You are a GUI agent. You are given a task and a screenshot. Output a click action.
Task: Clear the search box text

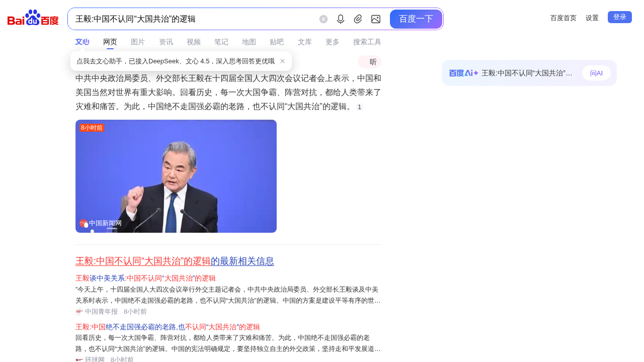coord(324,19)
